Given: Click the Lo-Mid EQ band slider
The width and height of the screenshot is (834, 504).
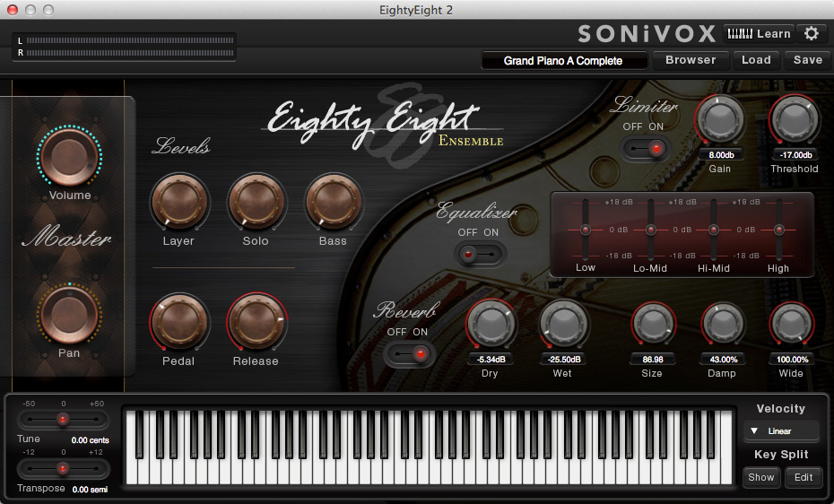Looking at the screenshot, I should pyautogui.click(x=650, y=230).
